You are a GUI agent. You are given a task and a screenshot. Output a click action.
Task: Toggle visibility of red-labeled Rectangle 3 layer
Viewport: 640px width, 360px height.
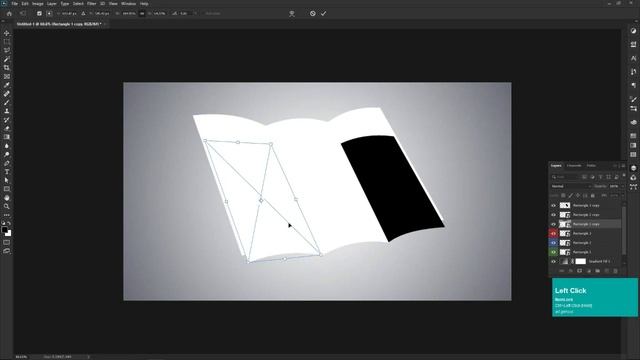553,233
